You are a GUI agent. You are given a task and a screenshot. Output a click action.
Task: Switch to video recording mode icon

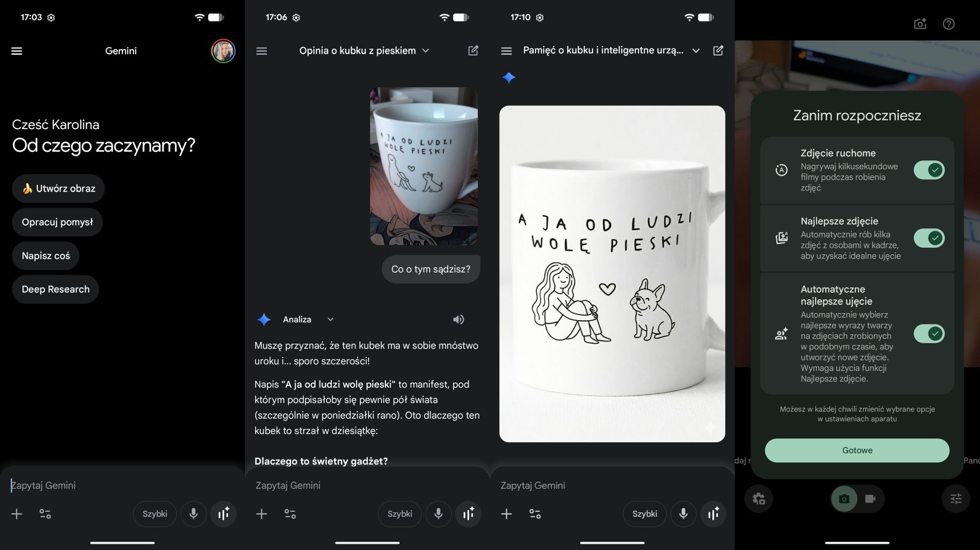(870, 498)
